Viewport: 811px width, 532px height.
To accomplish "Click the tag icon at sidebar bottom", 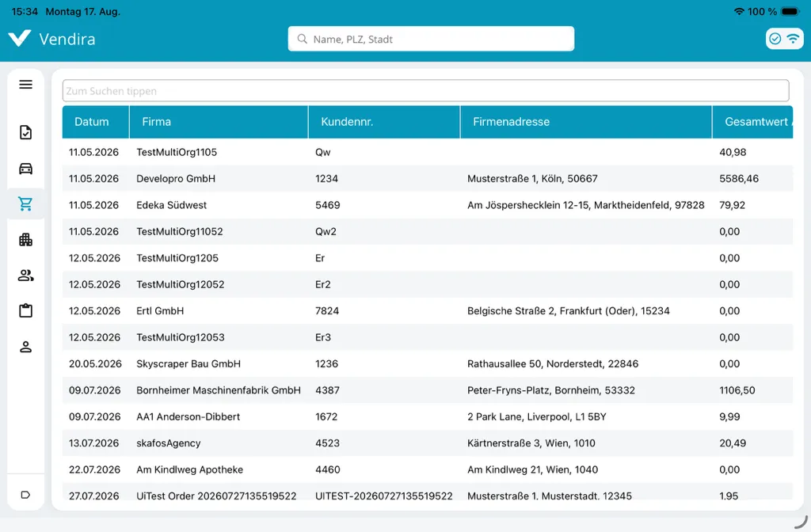I will pyautogui.click(x=25, y=495).
